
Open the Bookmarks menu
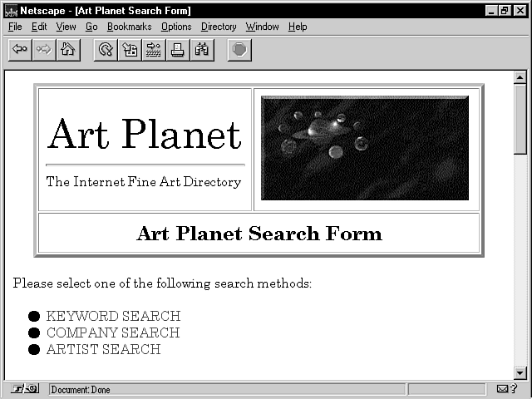click(x=130, y=27)
